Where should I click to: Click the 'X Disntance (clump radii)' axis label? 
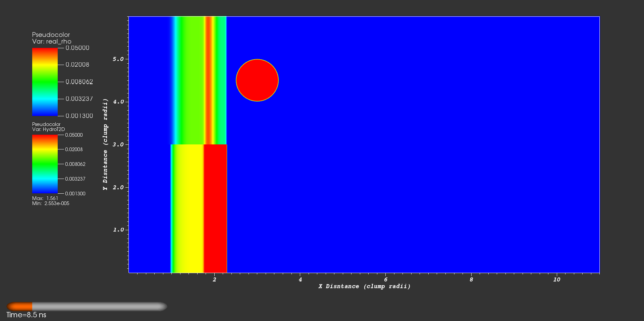point(365,286)
